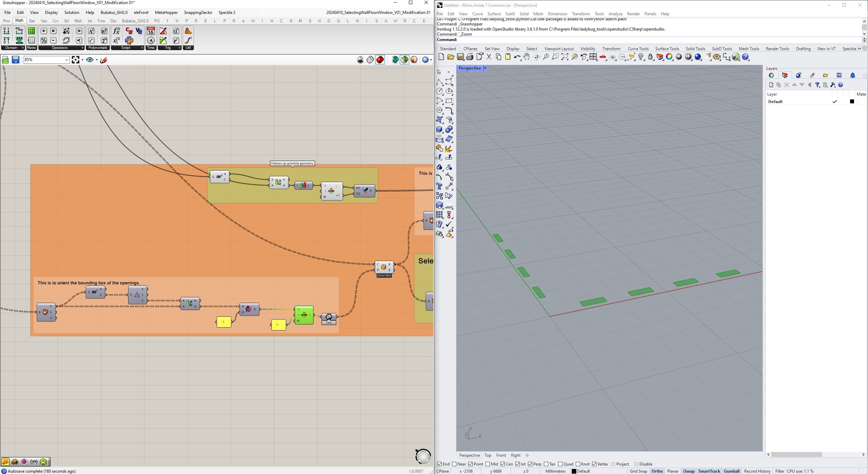
Task: Select the Python script component icon
Action: pyautogui.click(x=129, y=40)
